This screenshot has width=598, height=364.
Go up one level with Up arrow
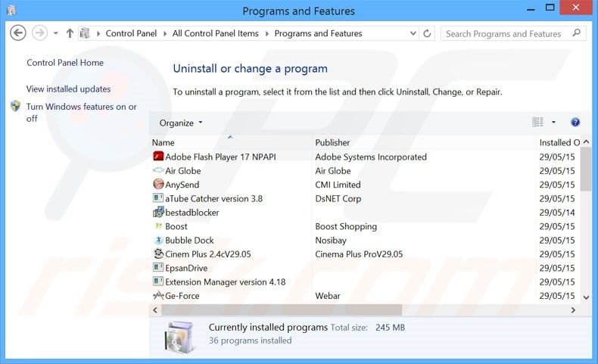[70, 33]
